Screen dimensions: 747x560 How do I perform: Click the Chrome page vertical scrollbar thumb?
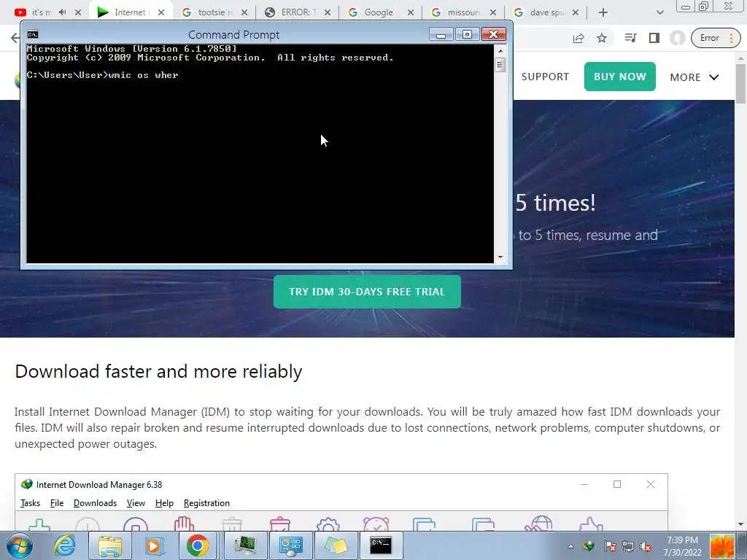[x=741, y=83]
